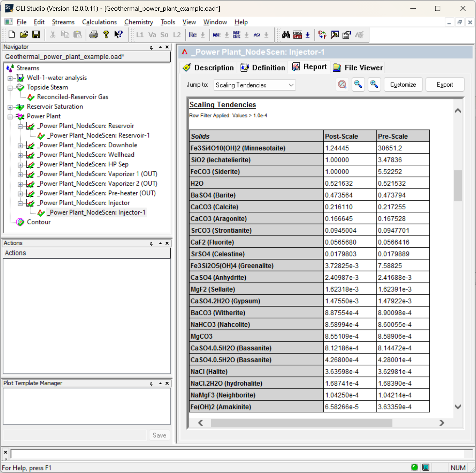Click the Va toolbar button
Viewport: 476px width, 473px height.
152,35
